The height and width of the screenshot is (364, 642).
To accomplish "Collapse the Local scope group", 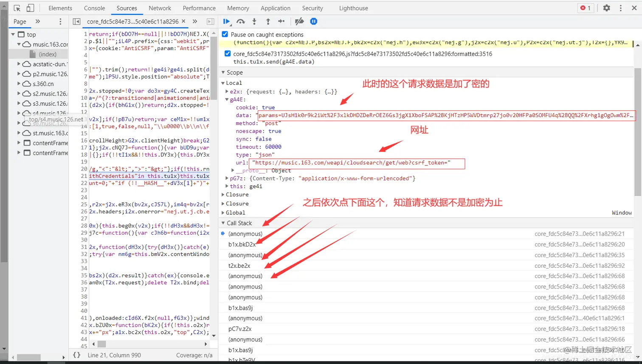I will (x=223, y=83).
